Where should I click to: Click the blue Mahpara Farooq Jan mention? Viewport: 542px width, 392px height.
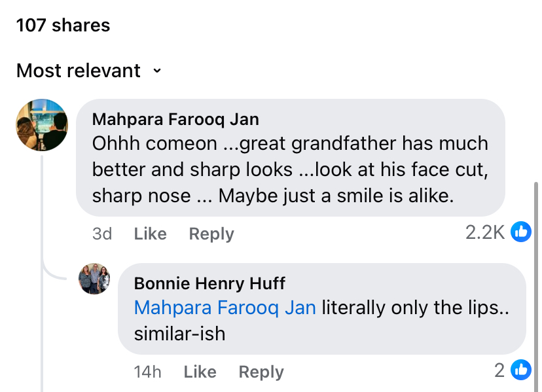(x=225, y=308)
